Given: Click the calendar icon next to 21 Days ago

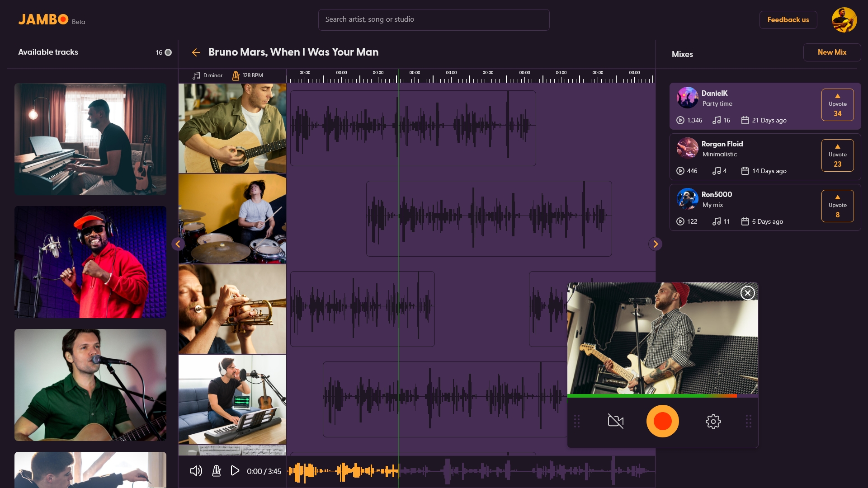Looking at the screenshot, I should 745,120.
